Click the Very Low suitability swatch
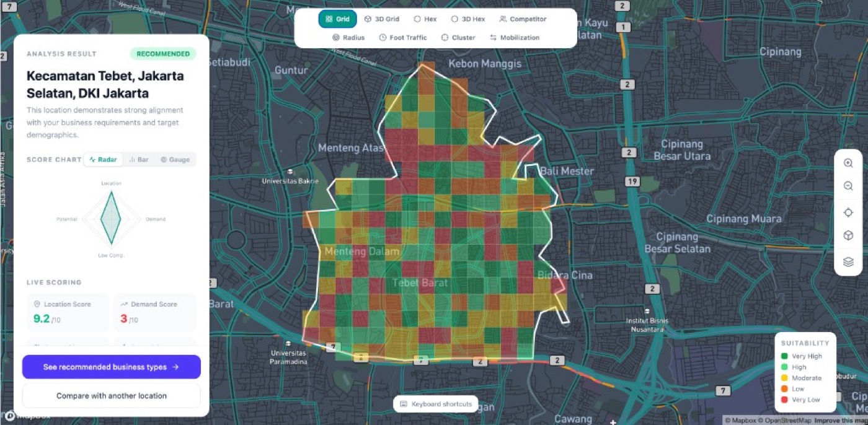 784,400
